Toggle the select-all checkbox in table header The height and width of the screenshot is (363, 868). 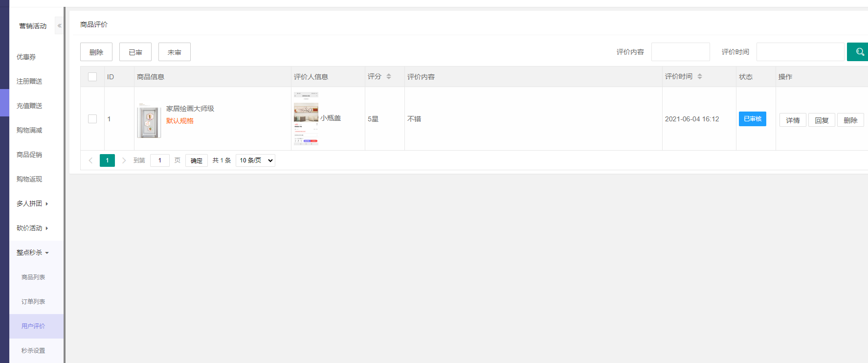pos(92,77)
